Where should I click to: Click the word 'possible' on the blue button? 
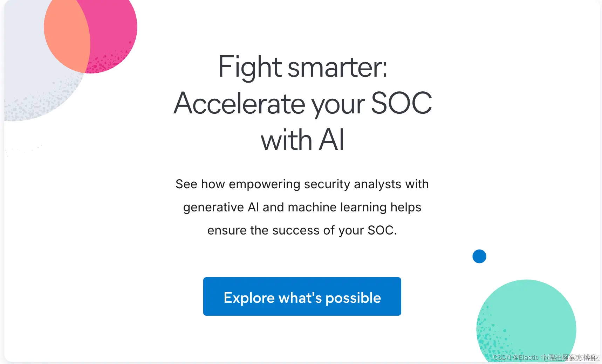tap(353, 298)
